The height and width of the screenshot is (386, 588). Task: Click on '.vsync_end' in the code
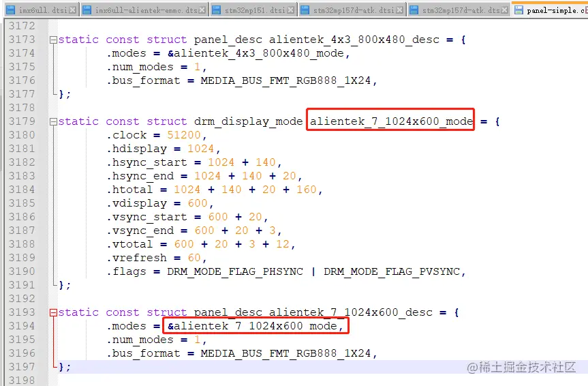(140, 231)
